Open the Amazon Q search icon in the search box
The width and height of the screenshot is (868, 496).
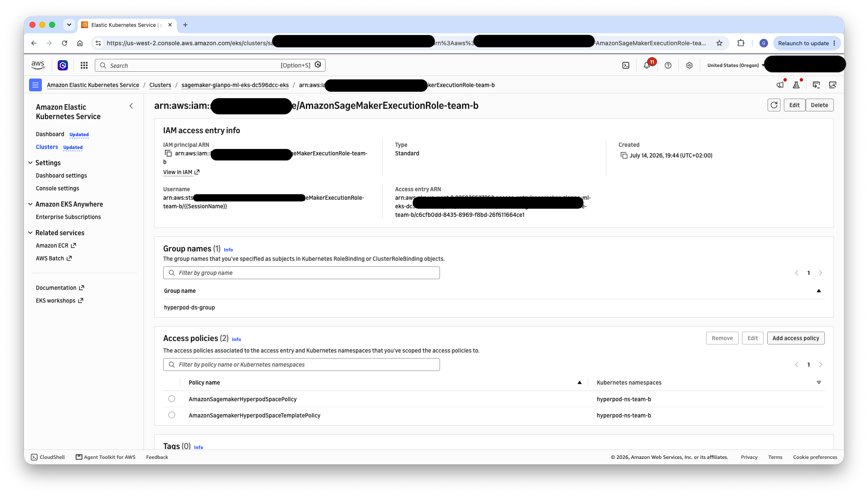pos(318,65)
